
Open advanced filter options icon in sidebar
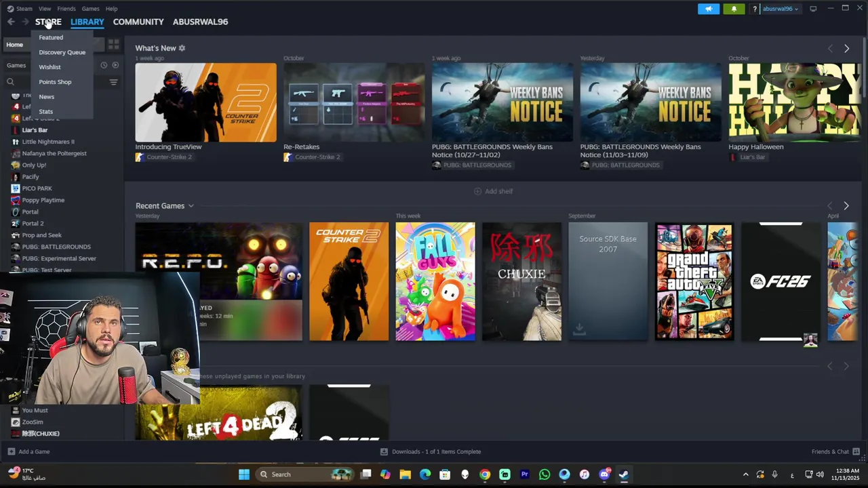coord(113,82)
